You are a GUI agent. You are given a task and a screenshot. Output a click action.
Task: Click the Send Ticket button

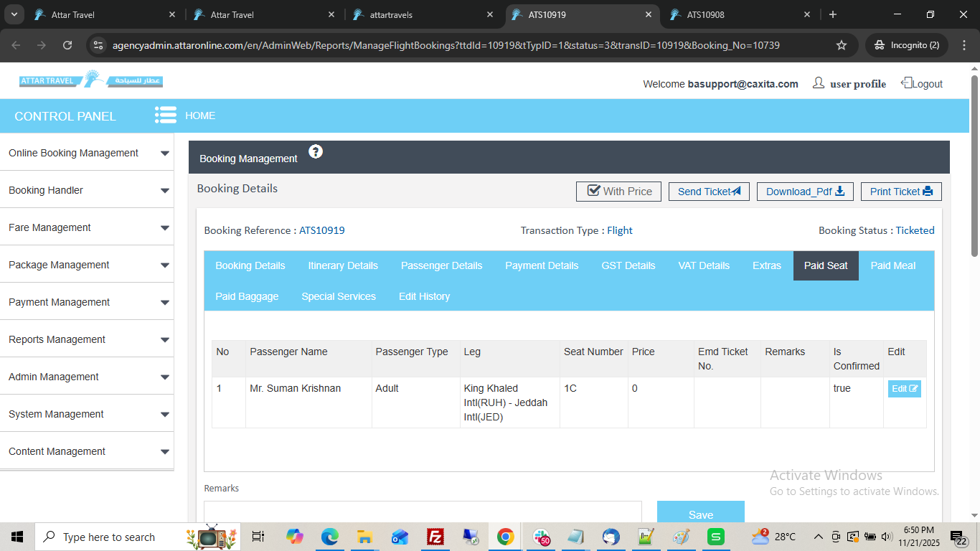click(x=709, y=192)
